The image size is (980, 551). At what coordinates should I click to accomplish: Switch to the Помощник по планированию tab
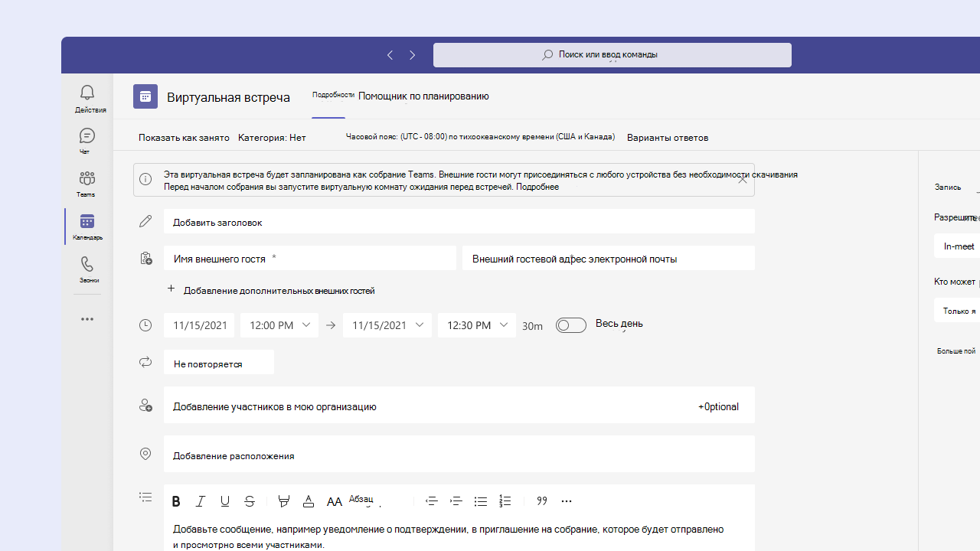click(423, 96)
